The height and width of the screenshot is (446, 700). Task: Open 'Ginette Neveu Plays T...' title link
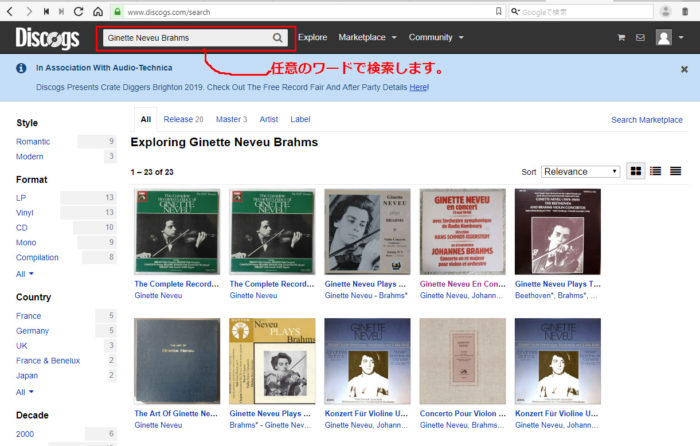[x=558, y=284]
